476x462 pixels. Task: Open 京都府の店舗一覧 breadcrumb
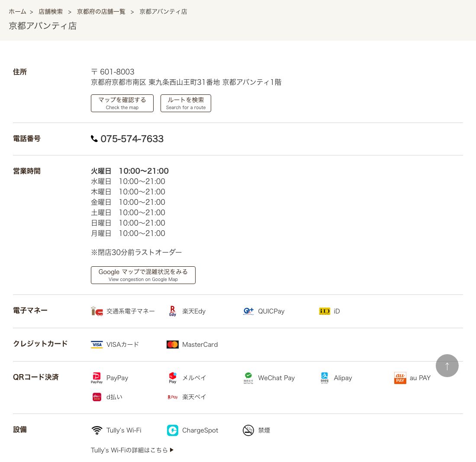coord(101,12)
